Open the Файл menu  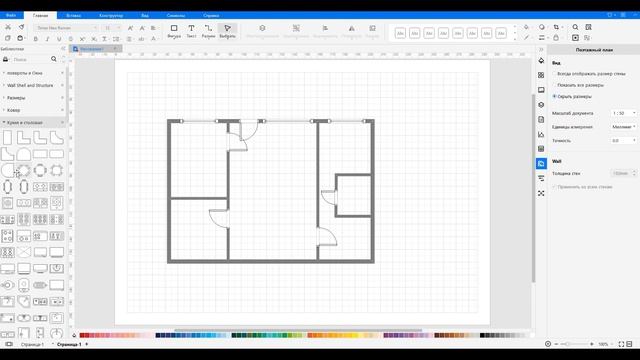point(11,15)
